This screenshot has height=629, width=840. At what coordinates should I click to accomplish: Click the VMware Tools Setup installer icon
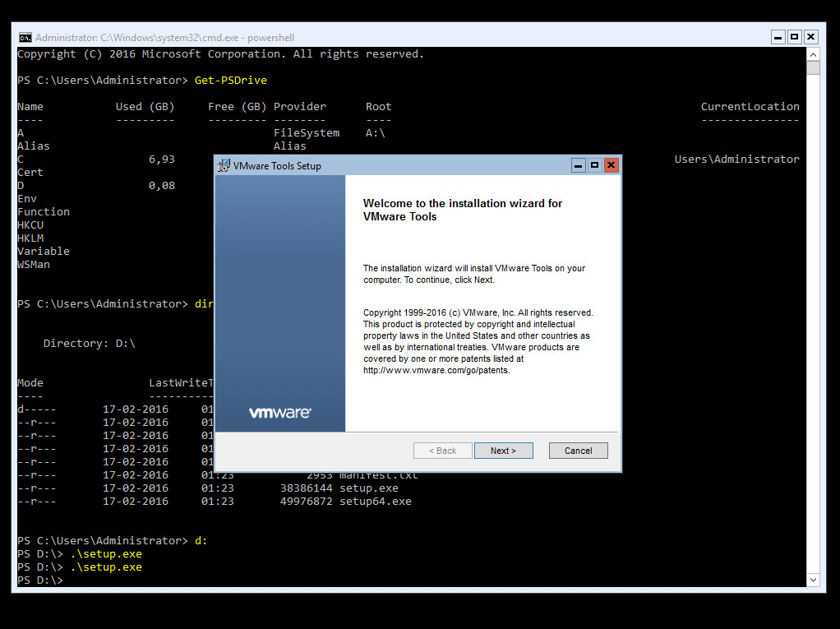pos(224,165)
